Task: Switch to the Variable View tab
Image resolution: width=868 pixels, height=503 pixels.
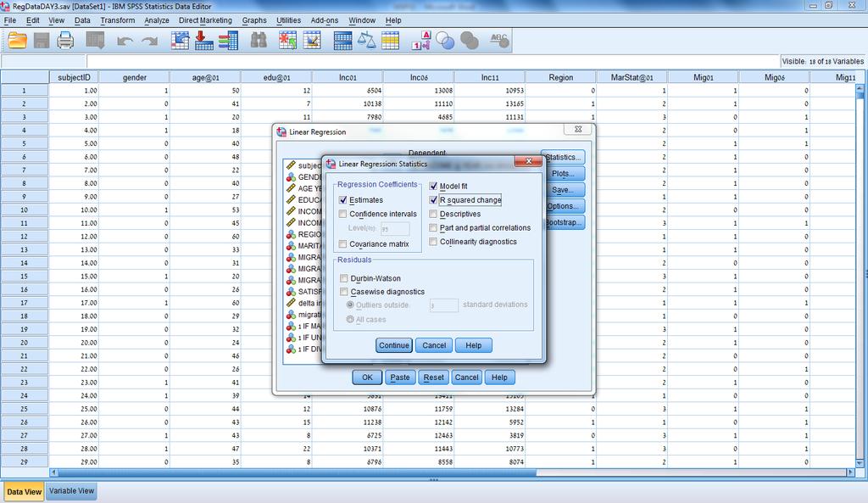Action: coord(71,491)
